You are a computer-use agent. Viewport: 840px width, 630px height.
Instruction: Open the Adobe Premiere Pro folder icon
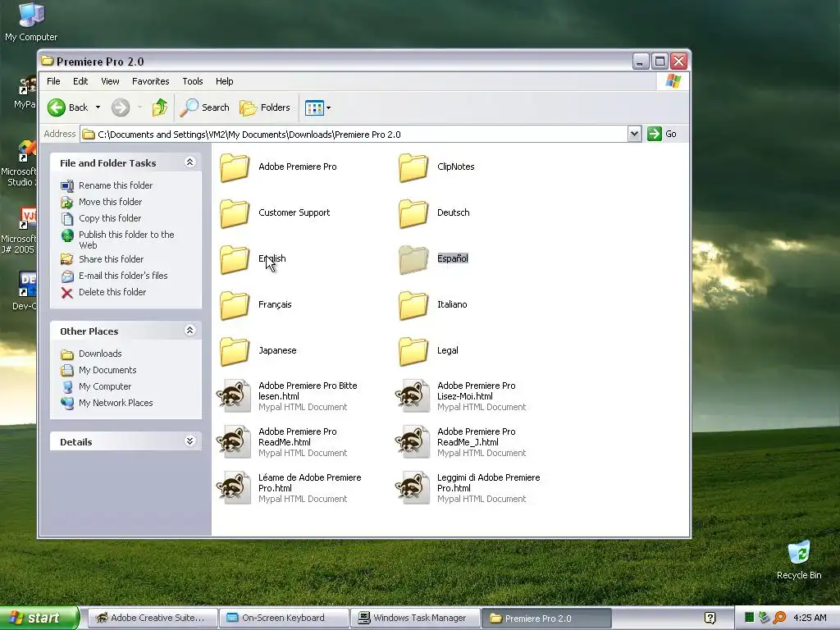234,167
